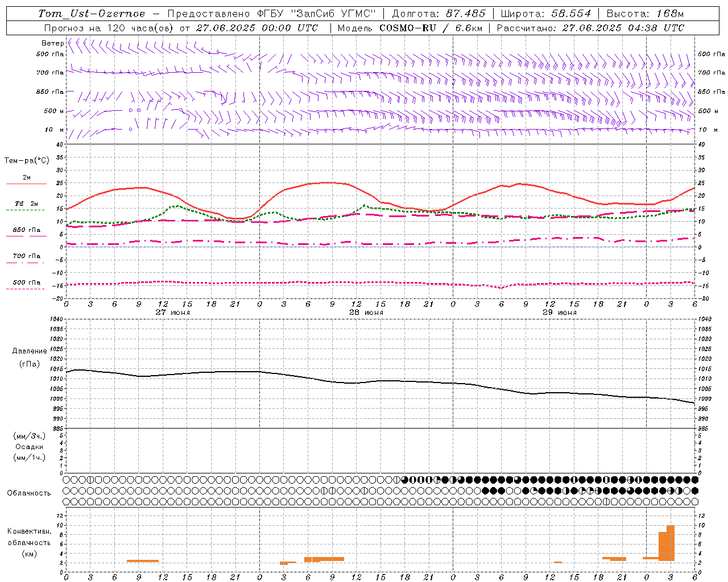The image size is (728, 582).
Task: Click the Тем-ра(°C) temperature panel label
Action: (x=27, y=161)
